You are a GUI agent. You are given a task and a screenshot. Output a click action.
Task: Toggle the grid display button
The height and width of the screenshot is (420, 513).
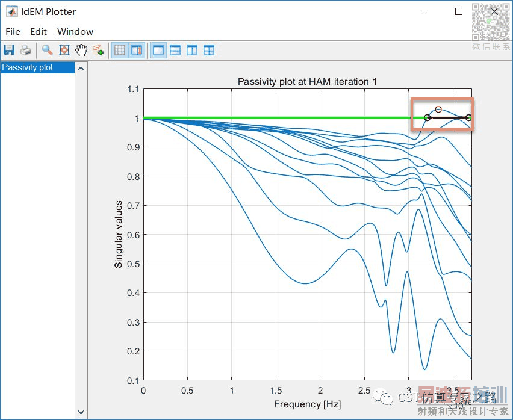click(120, 51)
